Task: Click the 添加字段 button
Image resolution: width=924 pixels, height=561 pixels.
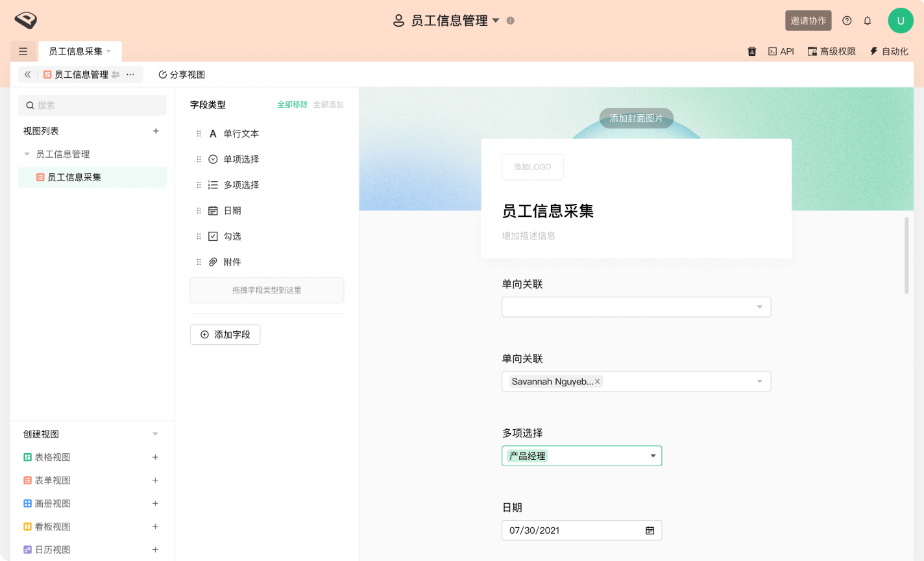Action: (225, 334)
